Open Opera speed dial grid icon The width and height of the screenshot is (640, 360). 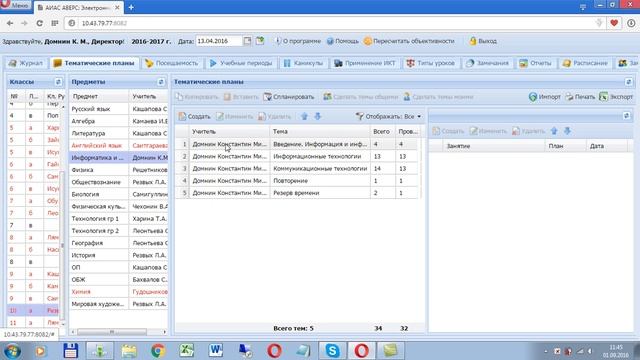[x=55, y=23]
